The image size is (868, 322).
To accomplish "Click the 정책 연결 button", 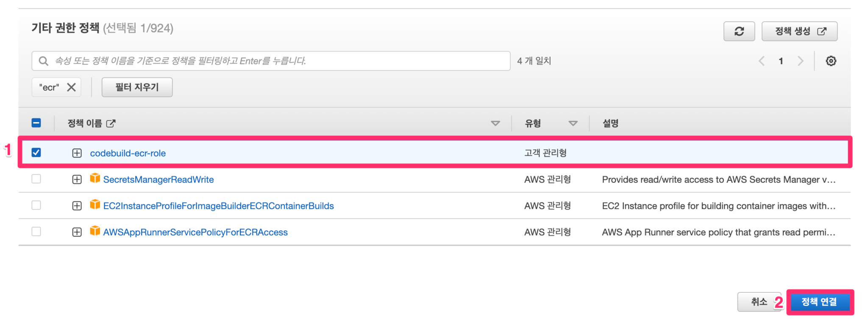I will pos(820,302).
